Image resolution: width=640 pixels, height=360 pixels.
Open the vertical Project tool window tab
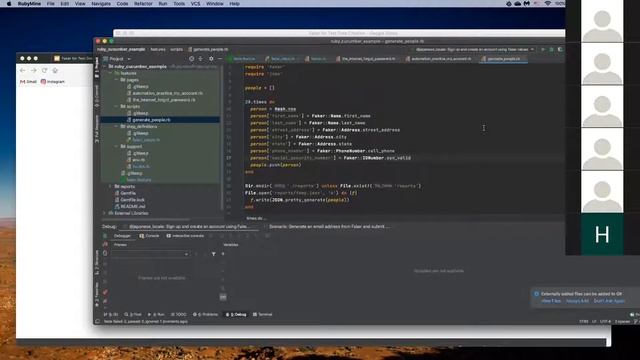click(x=97, y=67)
